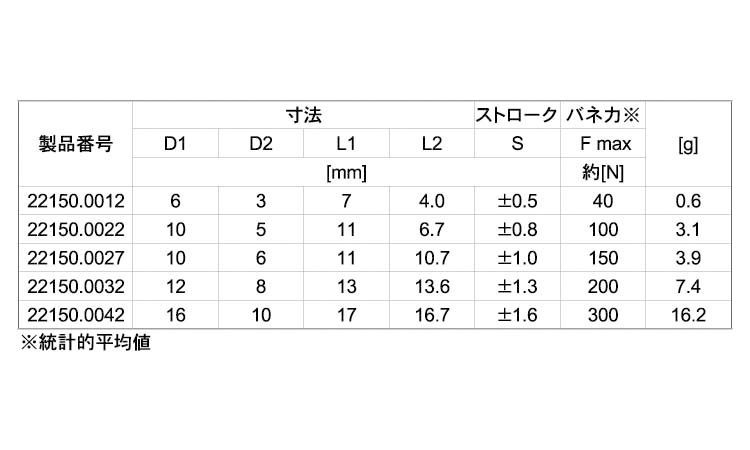Viewport: 750px width, 450px height.
Task: Click the ※統計的平均値 footnote text
Action: coord(86,345)
